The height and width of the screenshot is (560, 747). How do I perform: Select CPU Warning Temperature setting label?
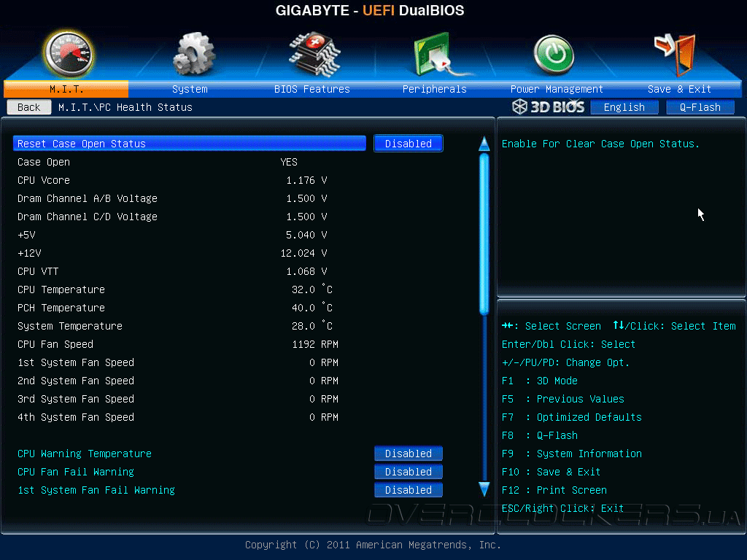click(85, 454)
